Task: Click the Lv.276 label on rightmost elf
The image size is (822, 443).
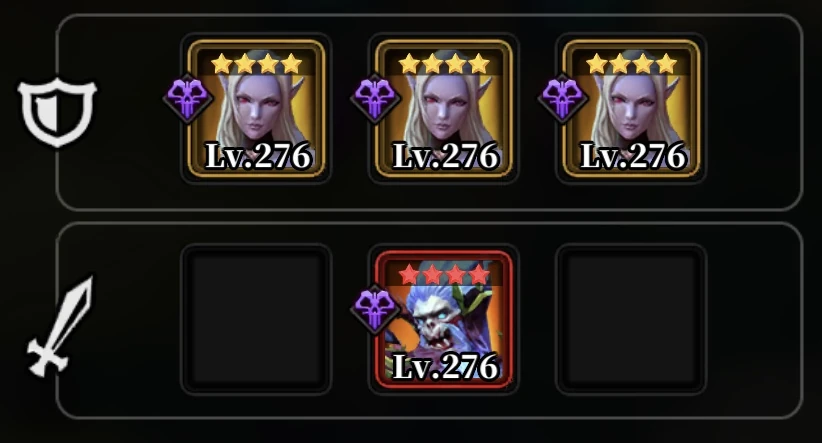Action: coord(633,156)
